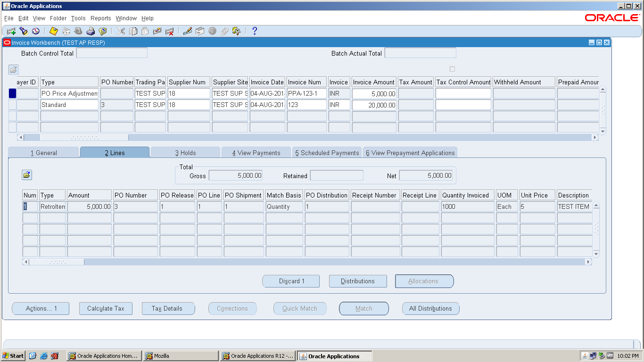Toggle the checkbox above the invoice header columns
The width and height of the screenshot is (644, 362).
452,68
